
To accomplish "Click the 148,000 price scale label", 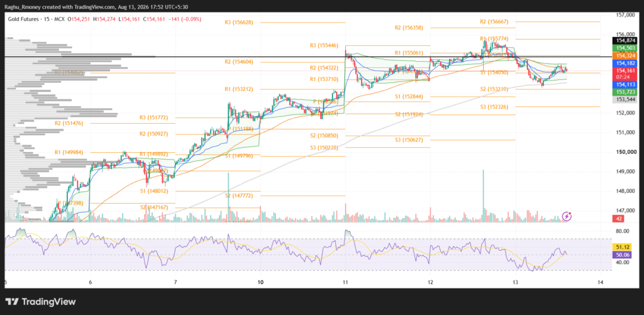I will point(626,191).
